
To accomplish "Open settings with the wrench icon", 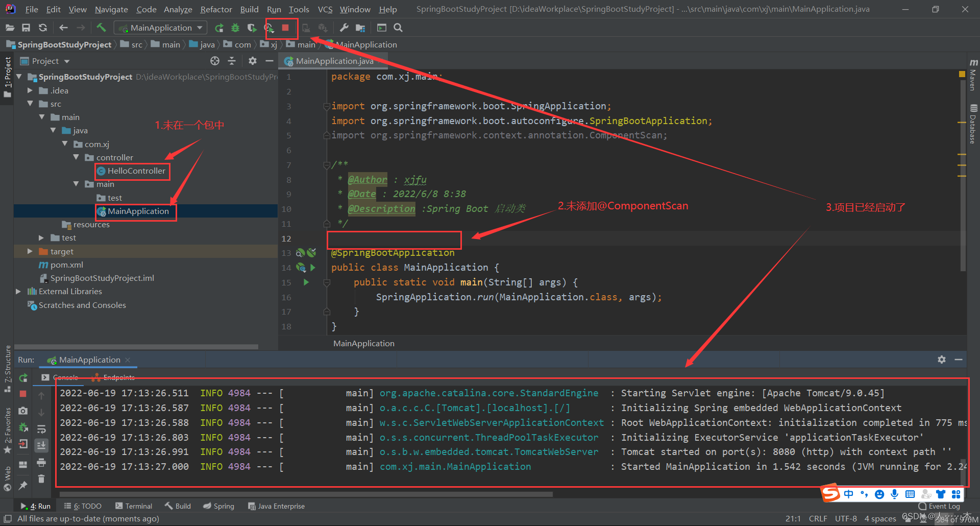I will click(344, 28).
